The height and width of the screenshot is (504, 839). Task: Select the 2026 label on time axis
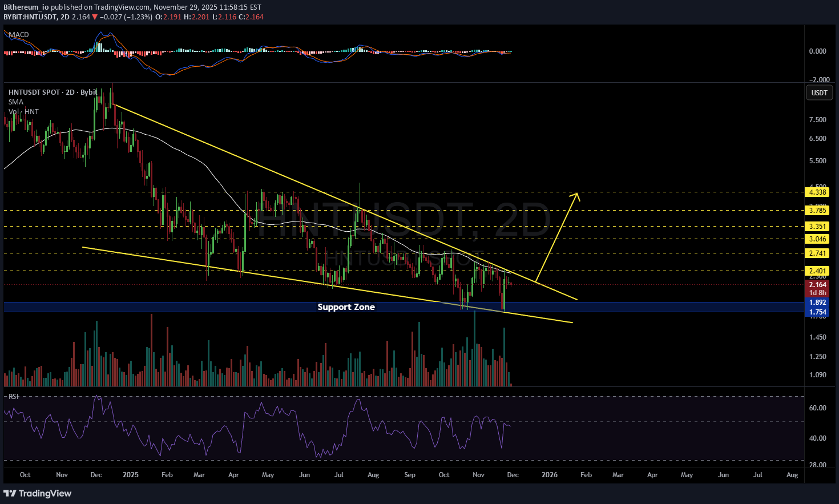coord(549,475)
